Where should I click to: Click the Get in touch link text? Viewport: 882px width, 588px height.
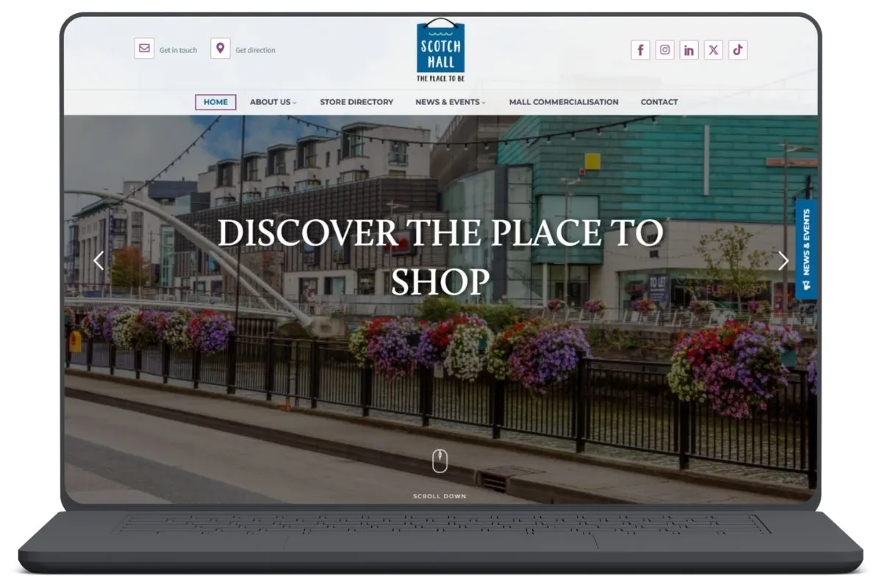pyautogui.click(x=179, y=50)
